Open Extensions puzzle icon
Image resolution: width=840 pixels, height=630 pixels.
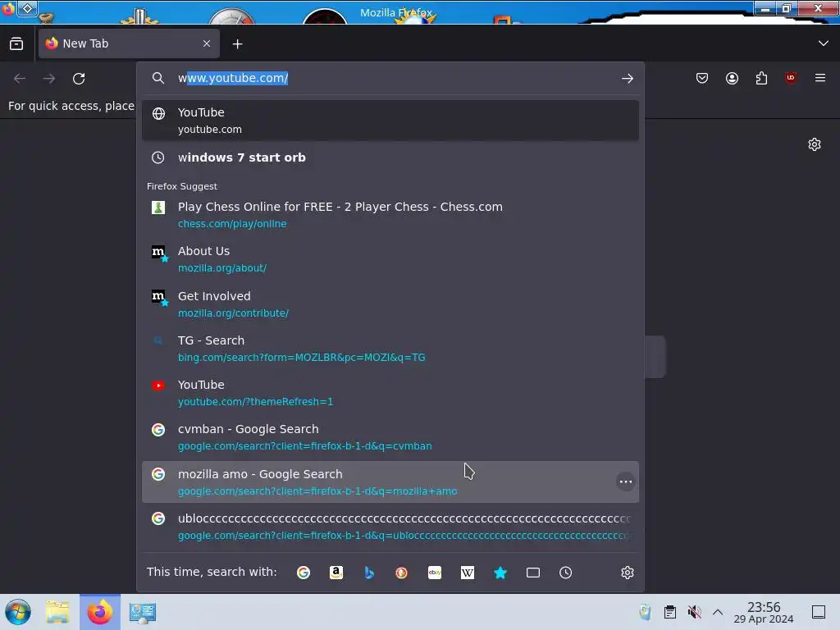pyautogui.click(x=761, y=78)
